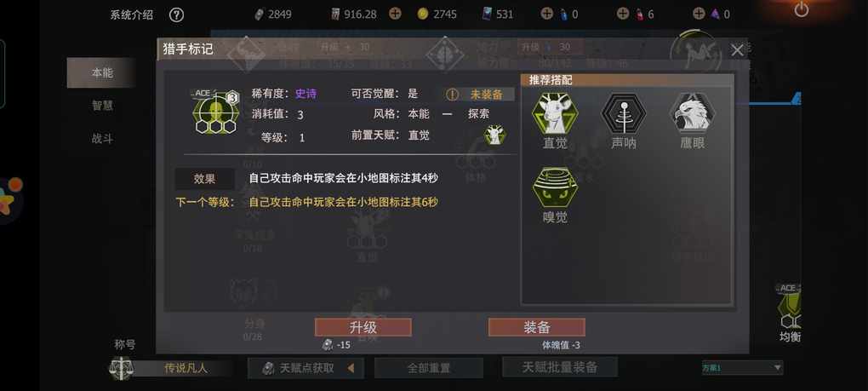Open the small 直觉 prerequisite talent icon
The image size is (868, 391).
(495, 135)
